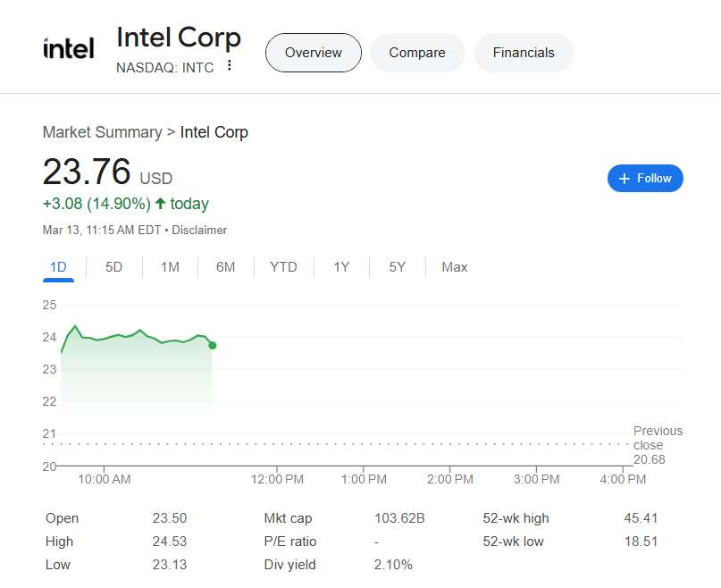Open the Financials tab

[524, 53]
